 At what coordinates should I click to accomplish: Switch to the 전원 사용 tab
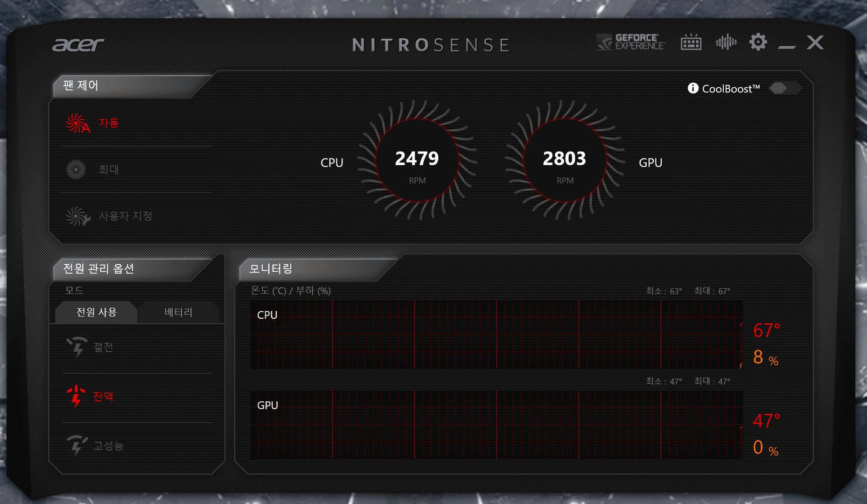tap(96, 312)
